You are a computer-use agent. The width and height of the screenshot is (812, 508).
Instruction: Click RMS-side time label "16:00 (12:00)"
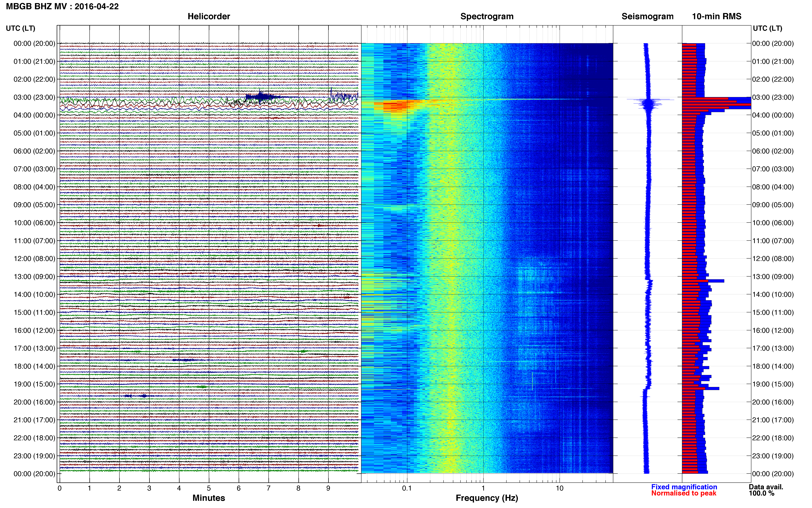(773, 330)
